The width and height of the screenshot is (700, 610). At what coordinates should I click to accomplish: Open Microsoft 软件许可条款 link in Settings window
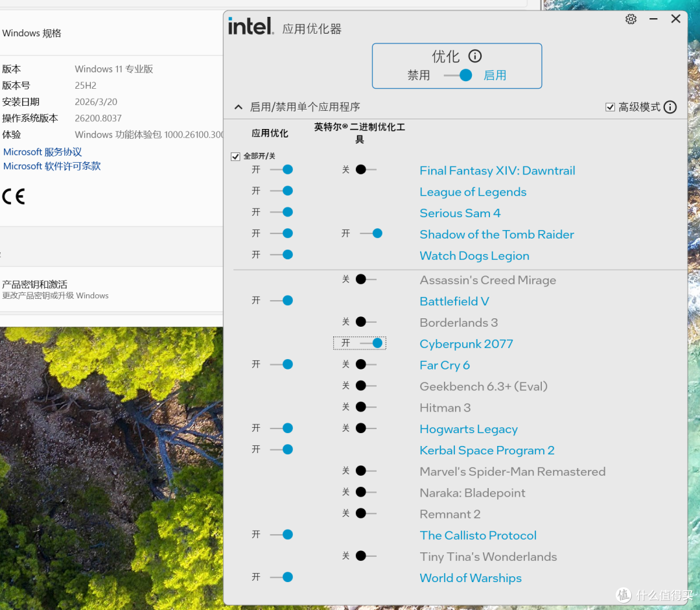[x=52, y=166]
